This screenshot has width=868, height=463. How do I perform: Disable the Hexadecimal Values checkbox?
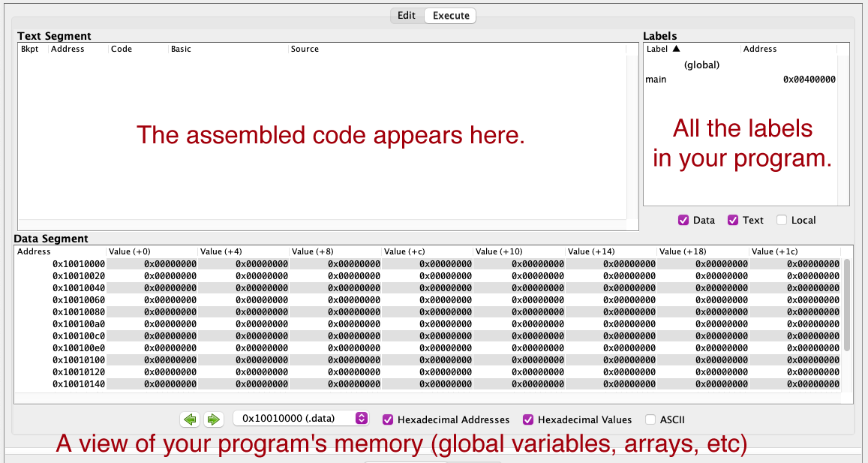click(x=528, y=419)
